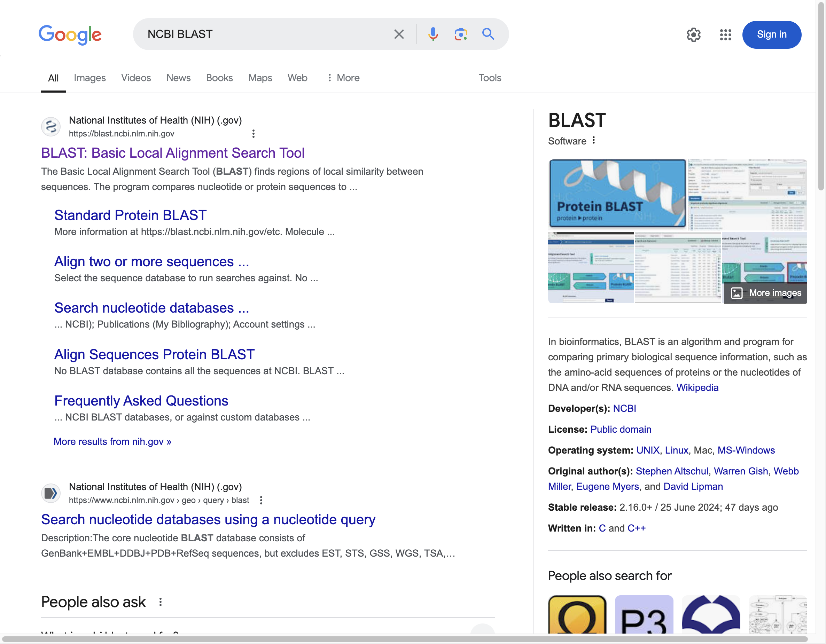Click the favicon of the GEO blast result

51,493
